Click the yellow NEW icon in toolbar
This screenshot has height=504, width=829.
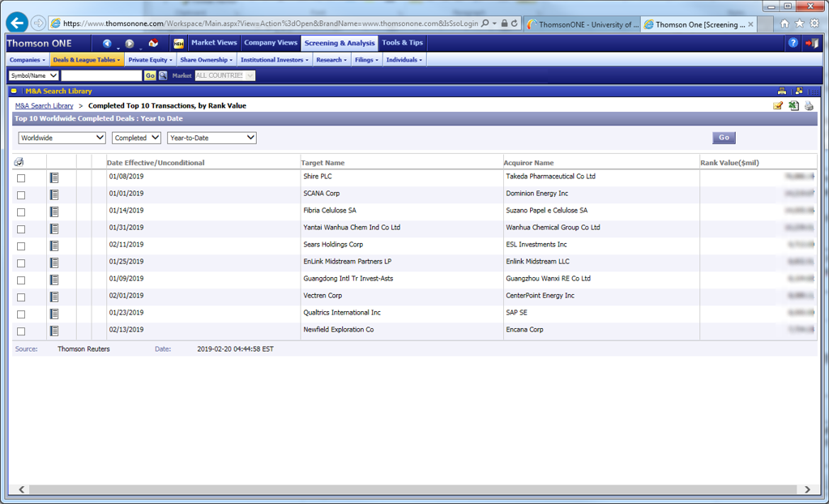tap(179, 44)
